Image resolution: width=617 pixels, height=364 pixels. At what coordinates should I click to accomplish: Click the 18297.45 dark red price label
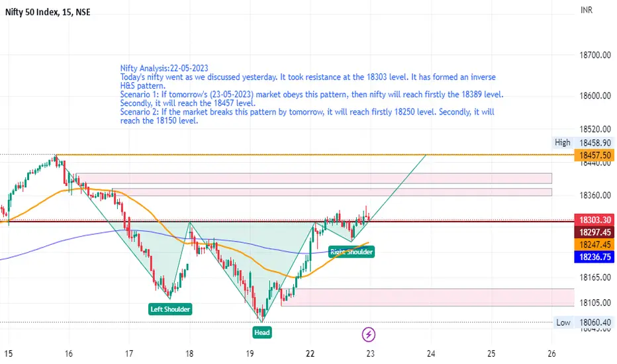tap(594, 232)
